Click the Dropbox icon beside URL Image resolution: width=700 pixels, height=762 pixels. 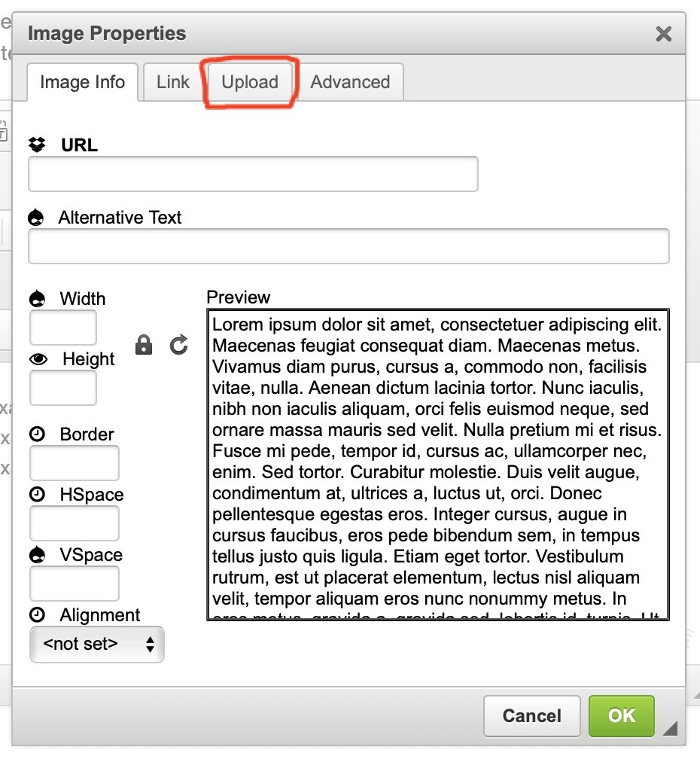pos(37,145)
